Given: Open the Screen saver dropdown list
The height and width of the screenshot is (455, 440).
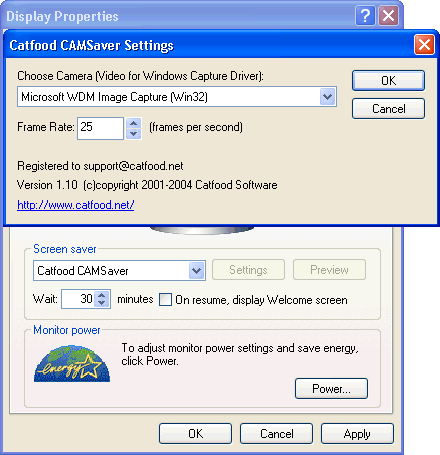Looking at the screenshot, I should click(196, 270).
